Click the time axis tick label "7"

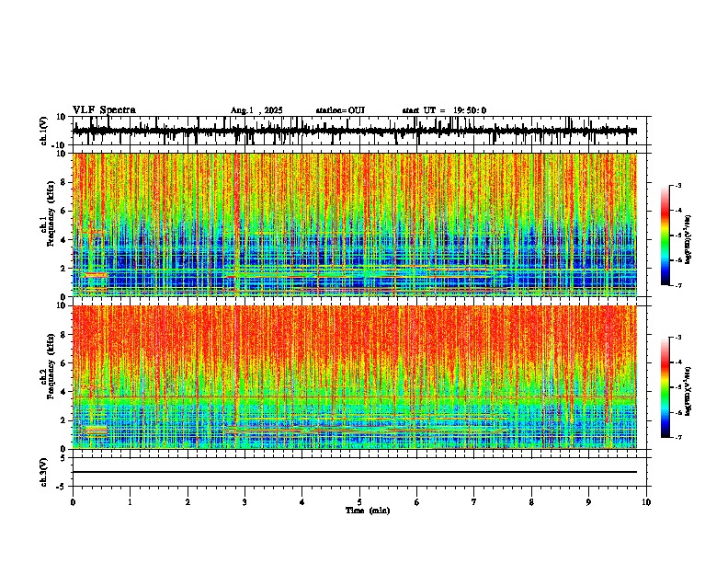[x=474, y=502]
